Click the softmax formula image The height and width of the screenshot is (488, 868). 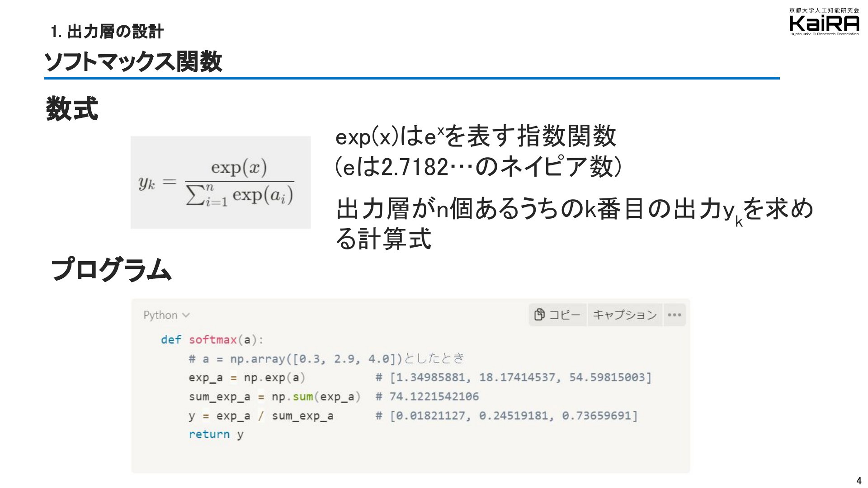tap(221, 182)
